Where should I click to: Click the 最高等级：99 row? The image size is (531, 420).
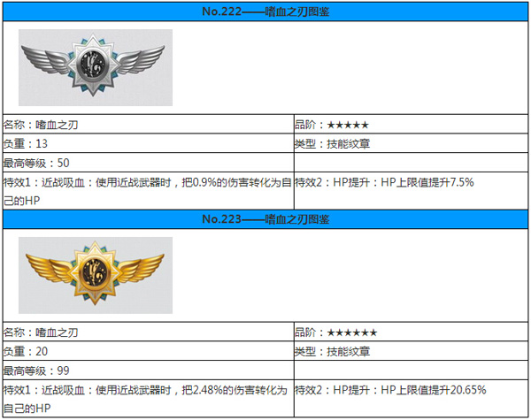click(x=36, y=370)
